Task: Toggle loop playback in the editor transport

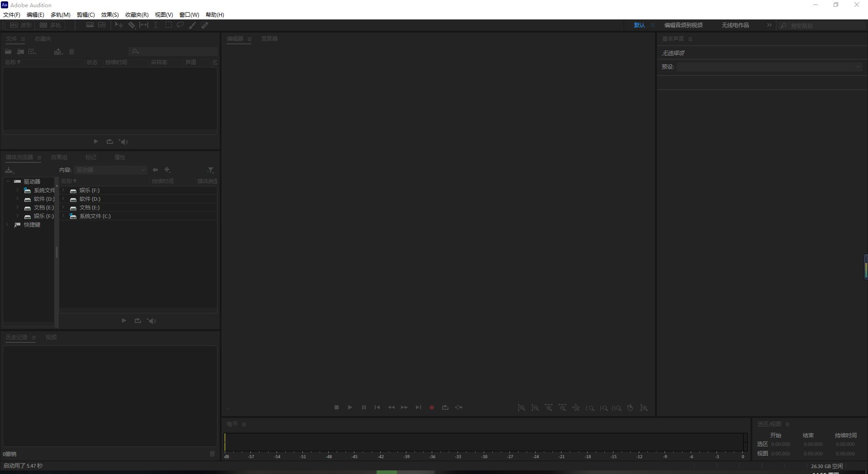Action: pos(445,408)
